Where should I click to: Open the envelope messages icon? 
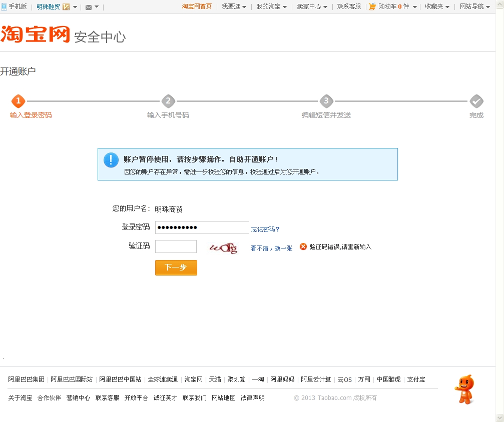coord(89,7)
